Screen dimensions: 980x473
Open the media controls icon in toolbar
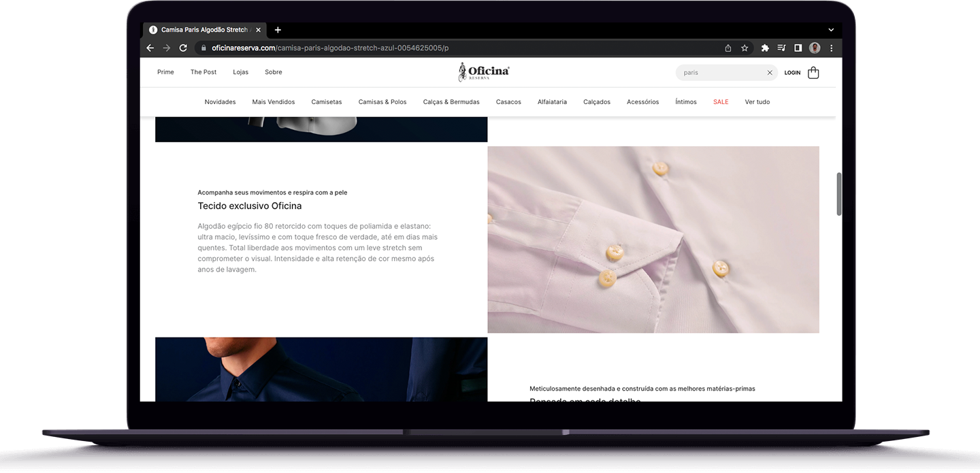[x=781, y=48]
